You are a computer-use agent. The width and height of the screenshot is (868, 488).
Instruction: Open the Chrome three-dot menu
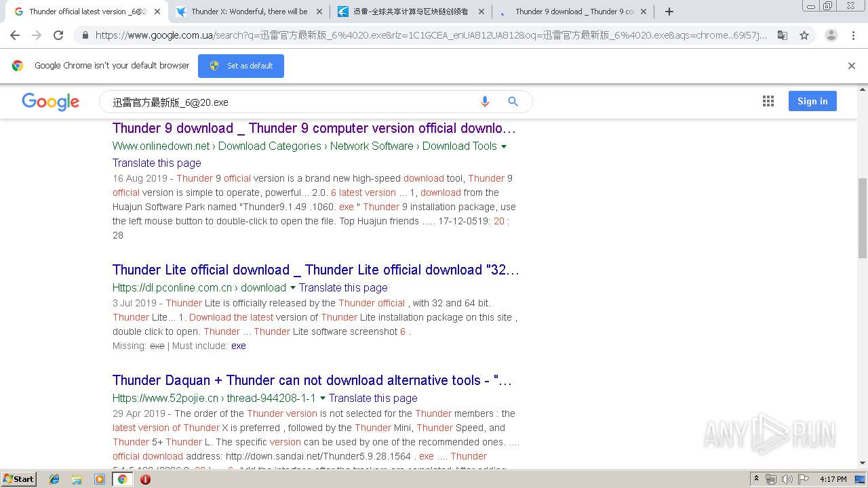click(853, 35)
